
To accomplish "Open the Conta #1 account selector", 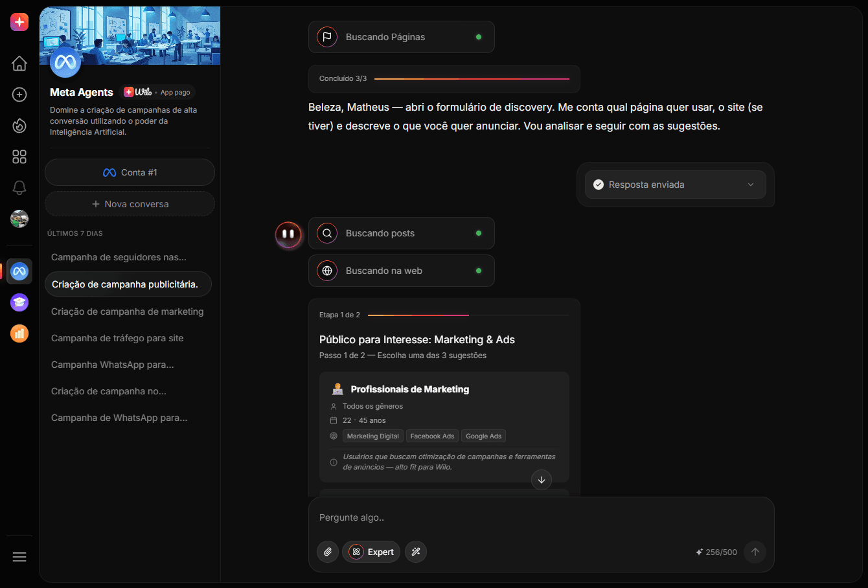I will pyautogui.click(x=130, y=172).
